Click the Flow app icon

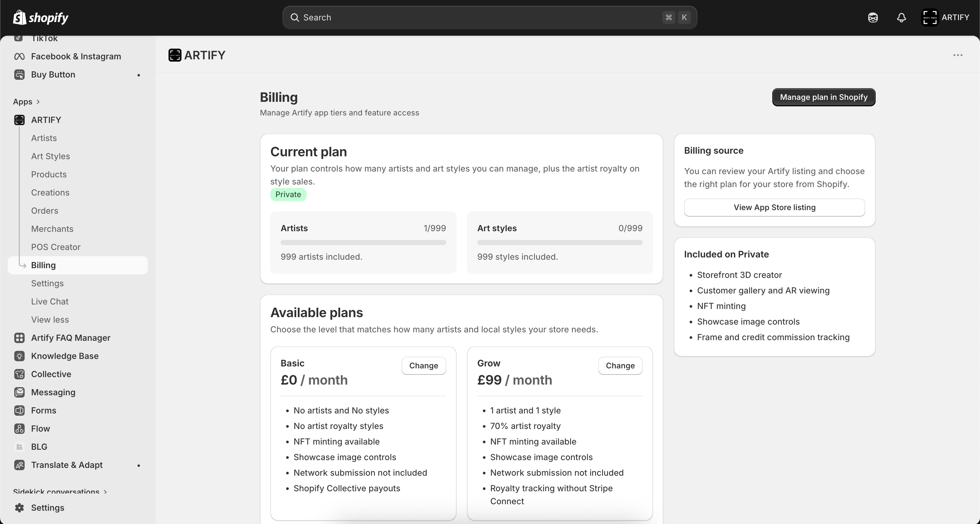tap(19, 428)
